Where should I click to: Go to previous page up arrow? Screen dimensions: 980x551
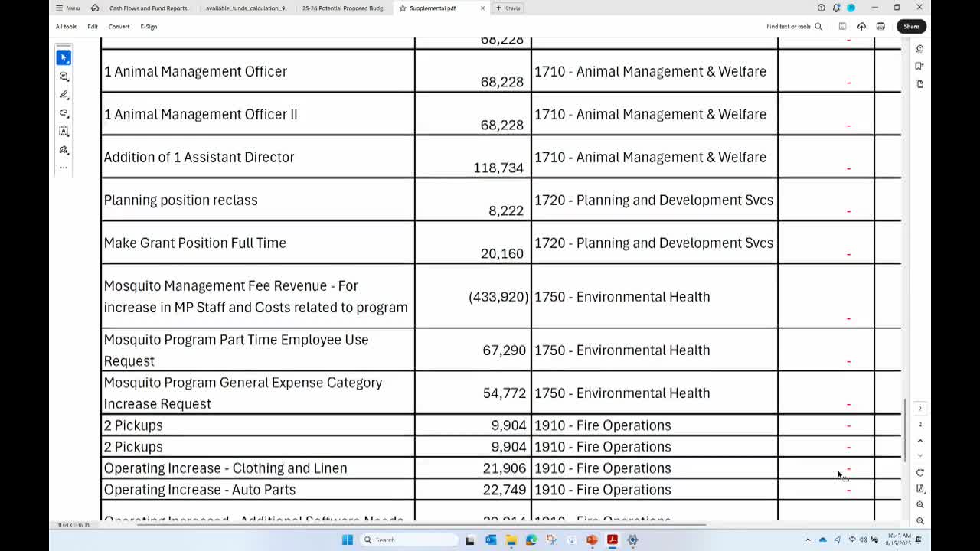point(920,441)
